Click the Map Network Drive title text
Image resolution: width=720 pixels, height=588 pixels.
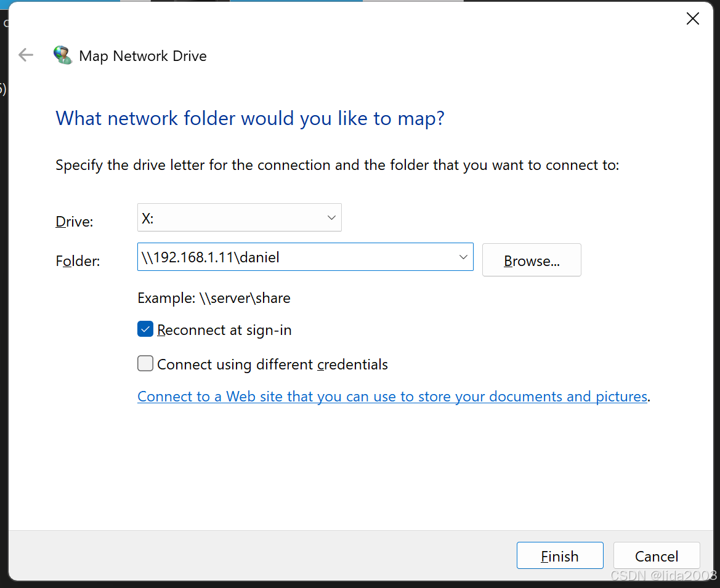[143, 55]
